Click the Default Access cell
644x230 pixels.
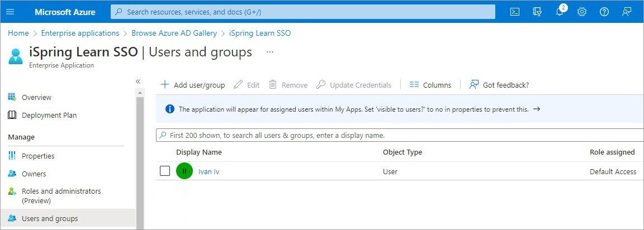[x=613, y=171]
